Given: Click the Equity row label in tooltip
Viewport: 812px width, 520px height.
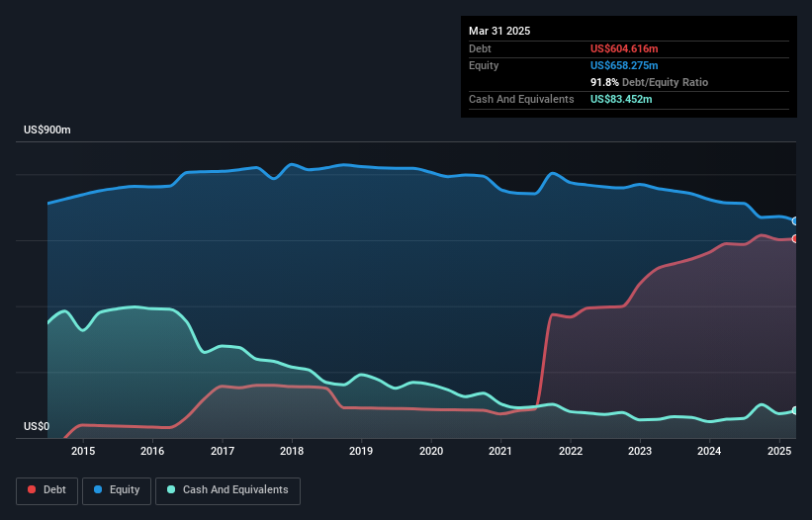Looking at the screenshot, I should (x=484, y=65).
